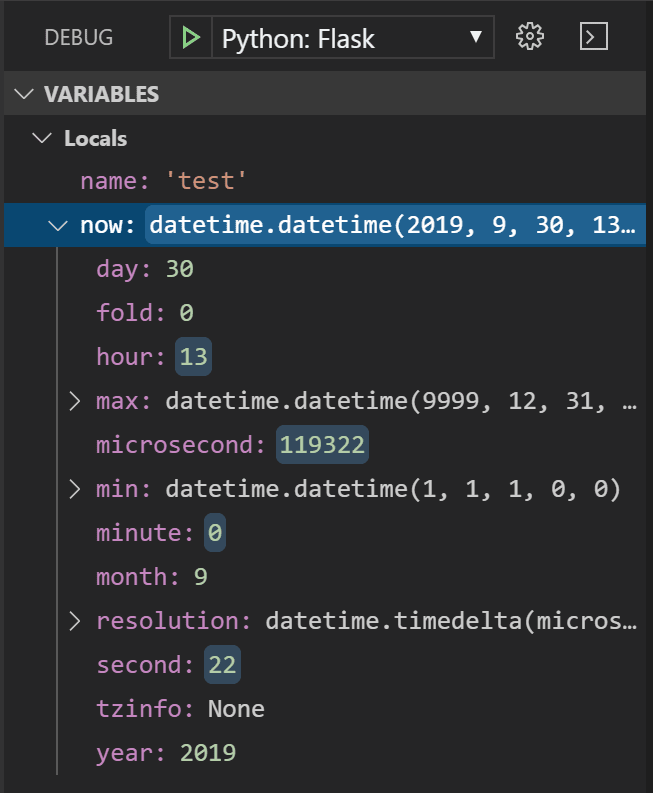653x793 pixels.
Task: Collapse the VARIABLES section
Action: tap(23, 94)
